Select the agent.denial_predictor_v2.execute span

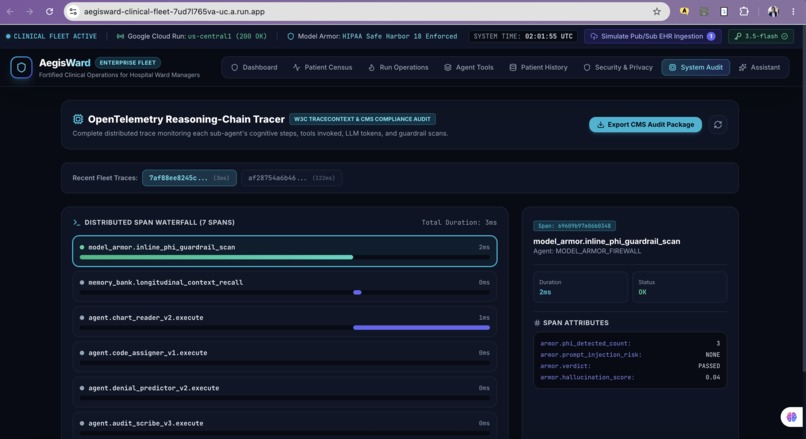[285, 392]
